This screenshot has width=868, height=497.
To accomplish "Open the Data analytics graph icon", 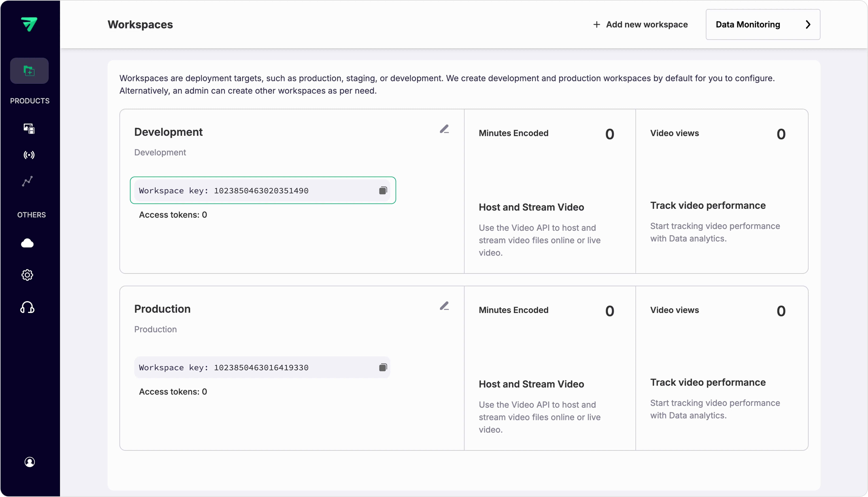I will 27,181.
